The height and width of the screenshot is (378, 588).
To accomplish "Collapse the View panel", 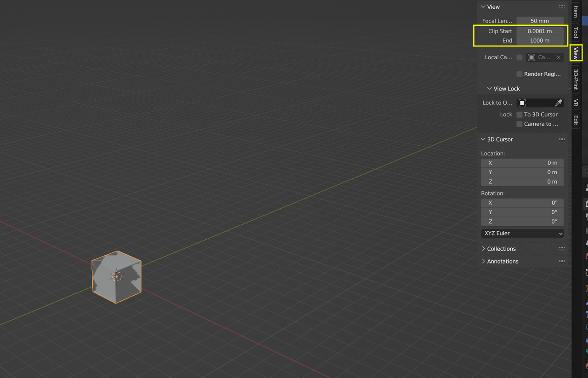I will (483, 7).
